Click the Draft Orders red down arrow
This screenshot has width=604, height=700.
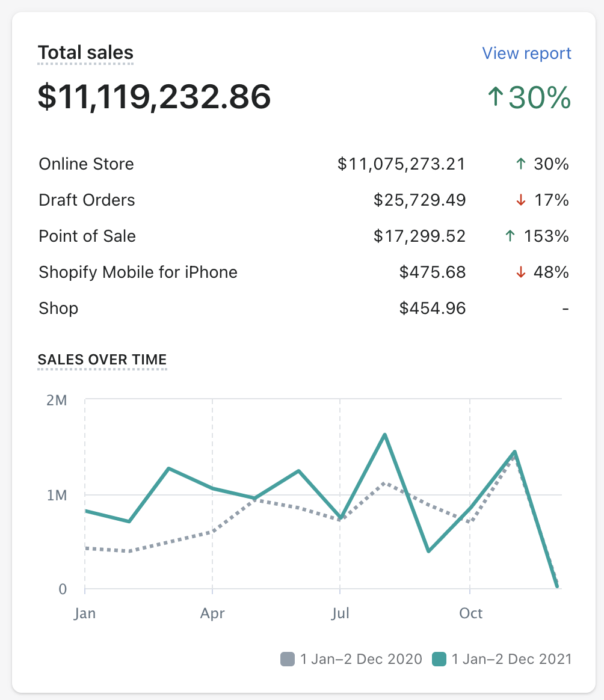pyautogui.click(x=521, y=200)
